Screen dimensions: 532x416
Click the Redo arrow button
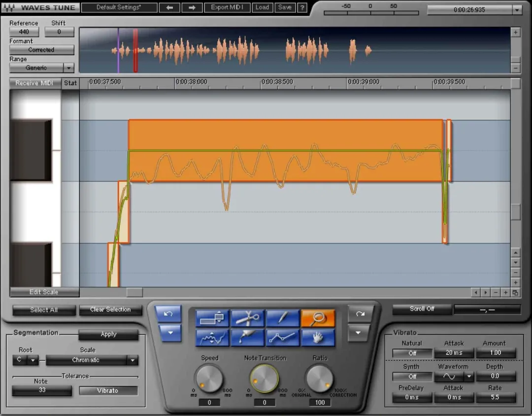click(x=360, y=314)
